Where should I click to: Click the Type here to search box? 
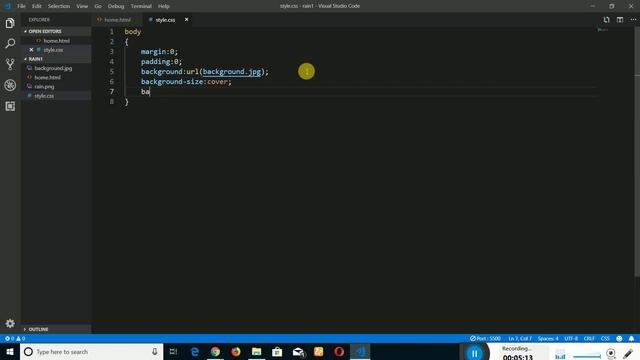click(91, 351)
